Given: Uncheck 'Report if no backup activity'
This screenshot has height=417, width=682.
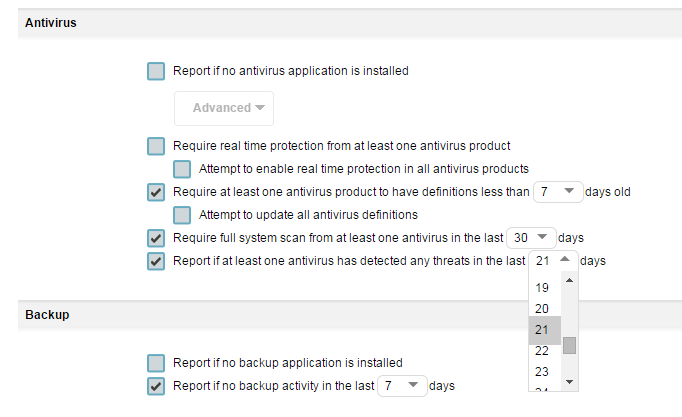Looking at the screenshot, I should [x=156, y=386].
